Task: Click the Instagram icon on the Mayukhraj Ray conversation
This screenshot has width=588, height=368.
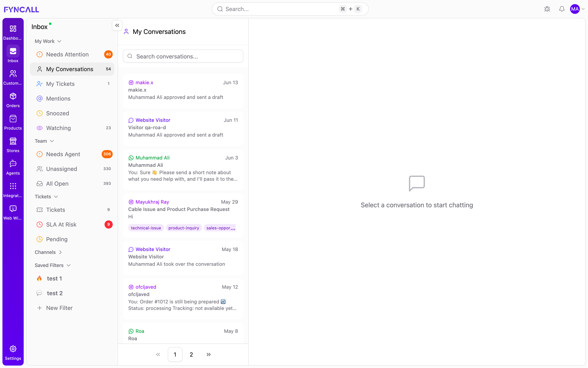Action: pyautogui.click(x=131, y=202)
